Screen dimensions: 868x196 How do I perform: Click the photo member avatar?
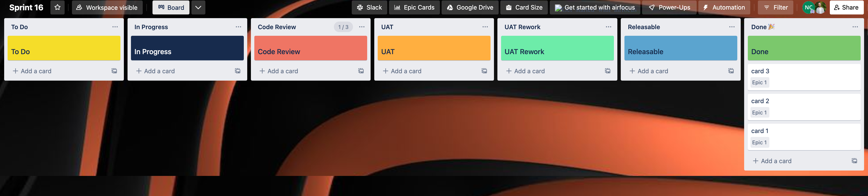(821, 7)
